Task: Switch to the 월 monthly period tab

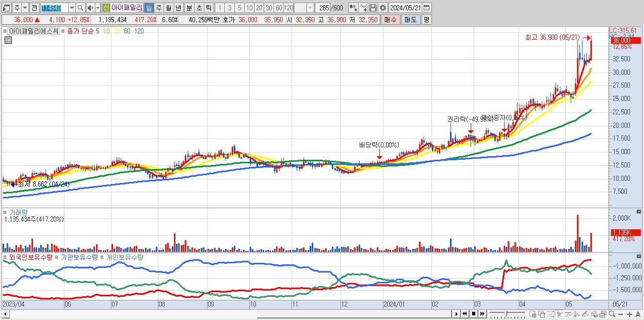Action: pos(168,8)
